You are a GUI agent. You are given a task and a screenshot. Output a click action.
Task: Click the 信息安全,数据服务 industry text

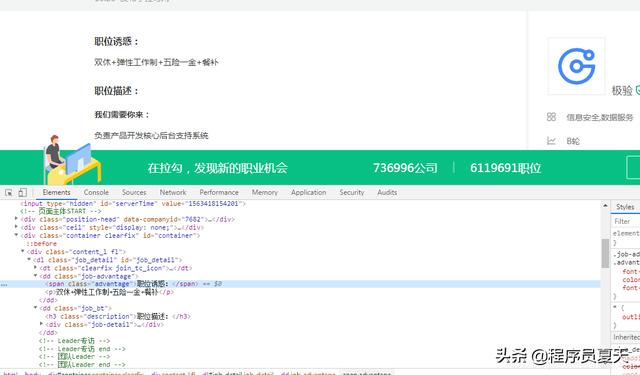(x=600, y=118)
